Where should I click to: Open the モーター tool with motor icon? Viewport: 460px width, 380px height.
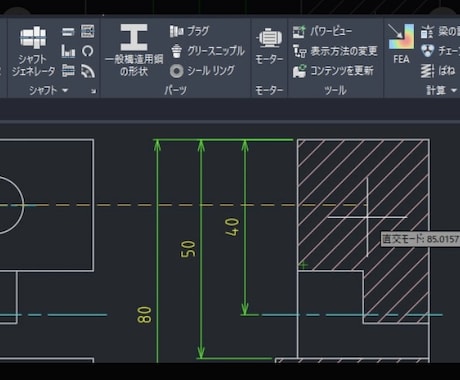point(269,46)
